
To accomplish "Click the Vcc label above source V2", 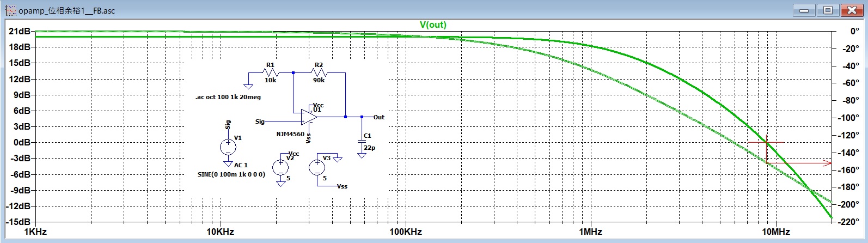I will (x=294, y=154).
